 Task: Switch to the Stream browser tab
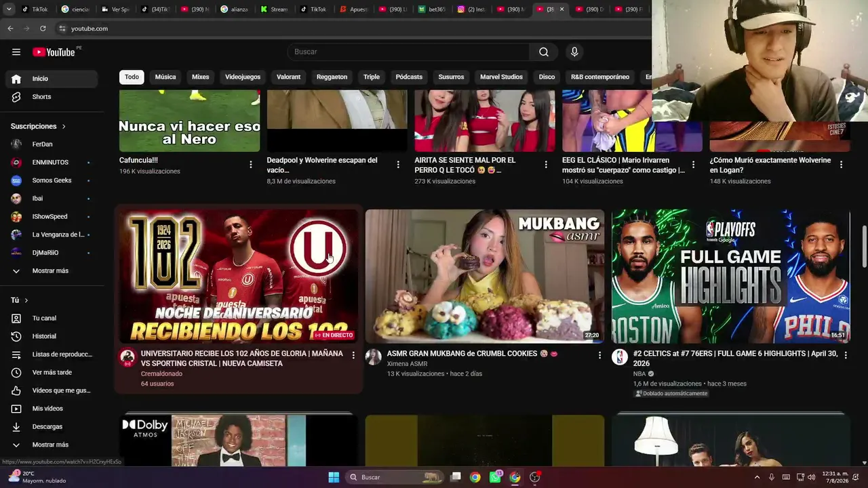point(275,9)
